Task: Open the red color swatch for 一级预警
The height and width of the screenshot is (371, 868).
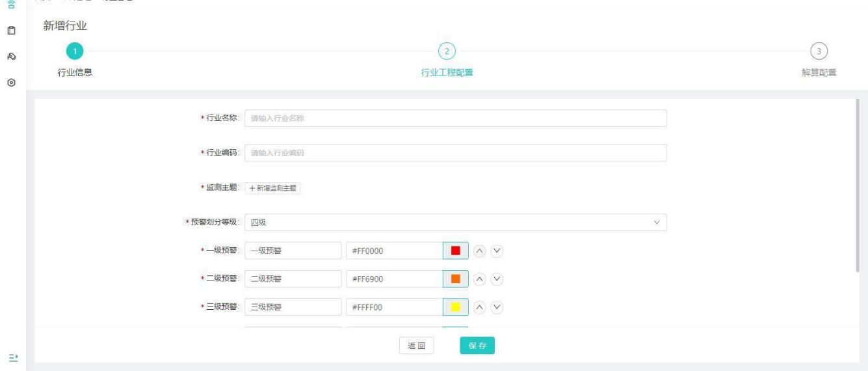Action: coord(455,251)
